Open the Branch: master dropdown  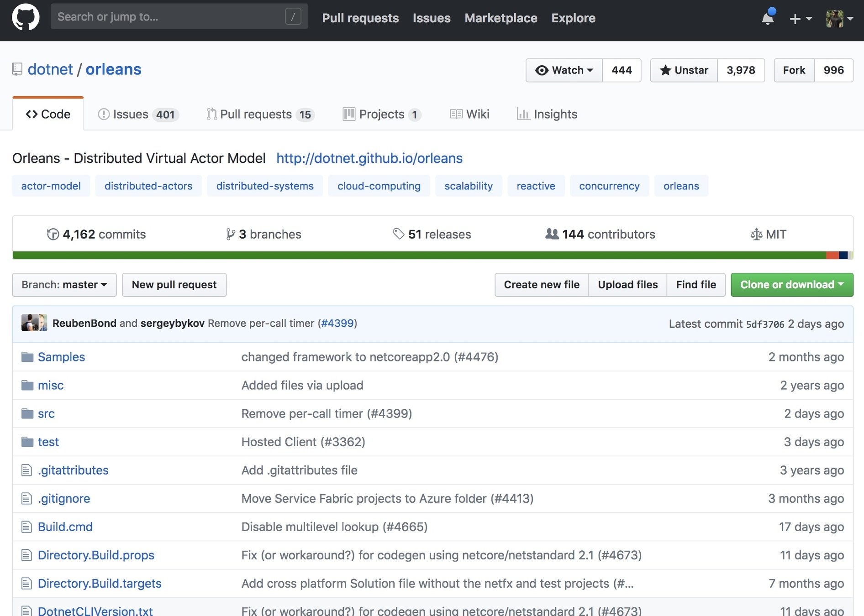coord(64,285)
